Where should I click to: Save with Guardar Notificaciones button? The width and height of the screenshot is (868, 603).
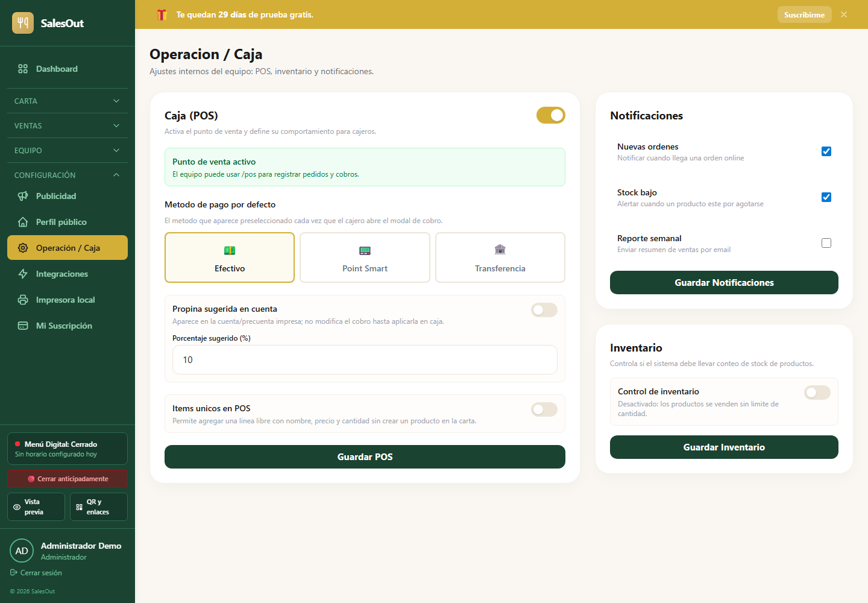(x=724, y=282)
